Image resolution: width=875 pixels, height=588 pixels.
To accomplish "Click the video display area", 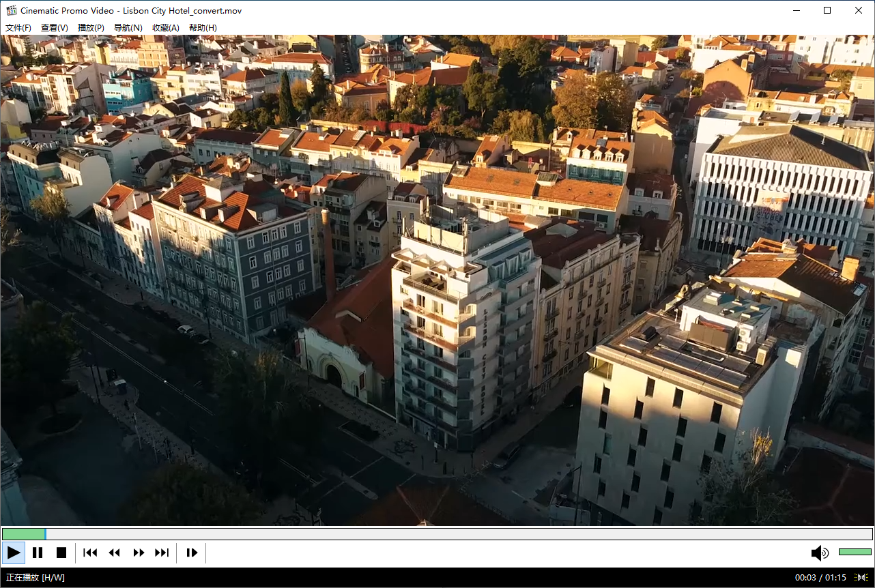I will [437, 280].
